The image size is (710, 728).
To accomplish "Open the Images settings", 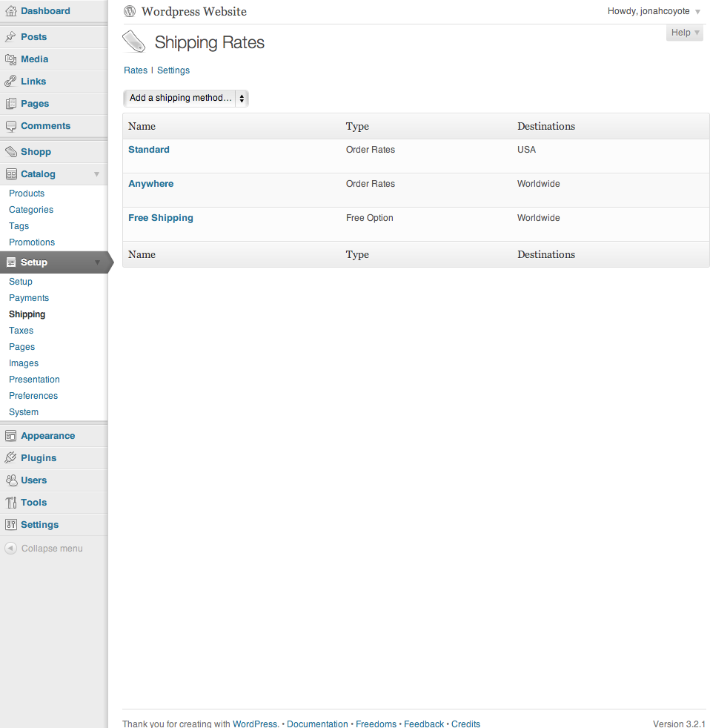I will [x=24, y=363].
